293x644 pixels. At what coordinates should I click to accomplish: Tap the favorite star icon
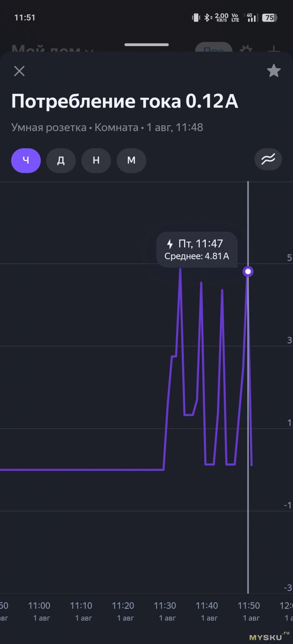click(274, 71)
